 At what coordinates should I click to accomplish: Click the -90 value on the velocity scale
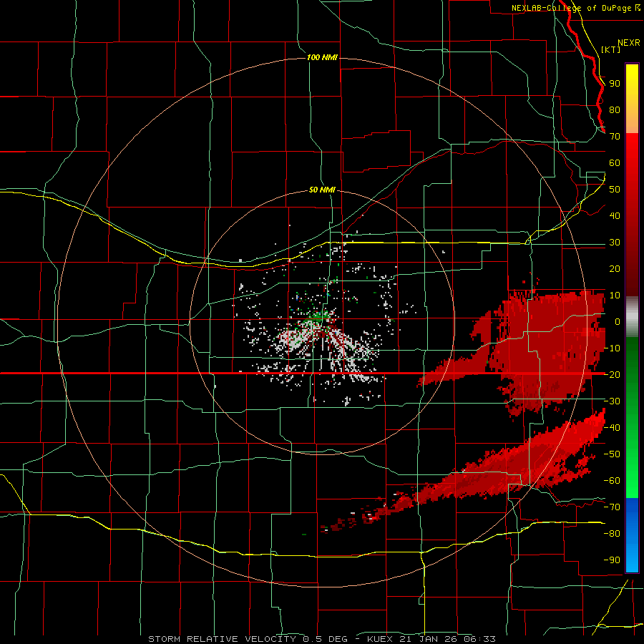coord(612,560)
